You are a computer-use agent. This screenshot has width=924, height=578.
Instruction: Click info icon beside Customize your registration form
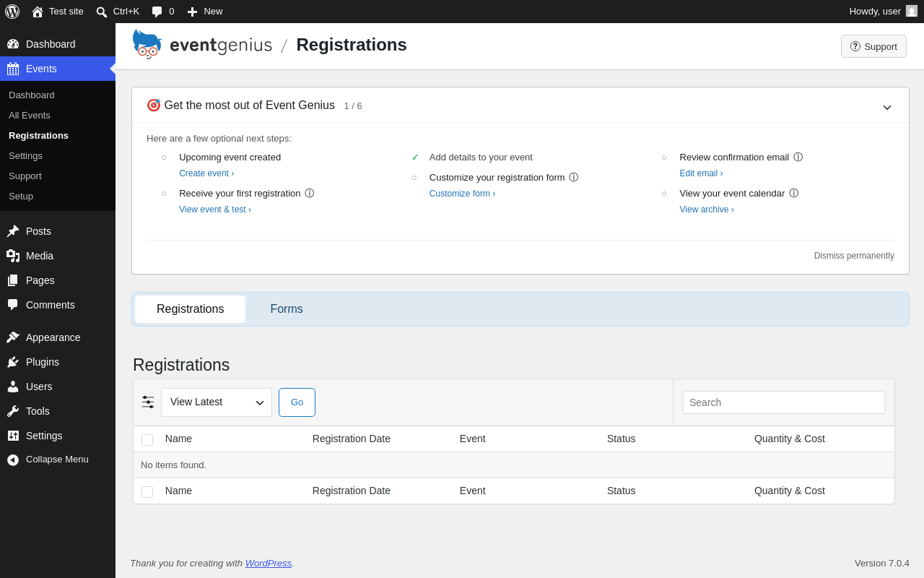tap(574, 178)
